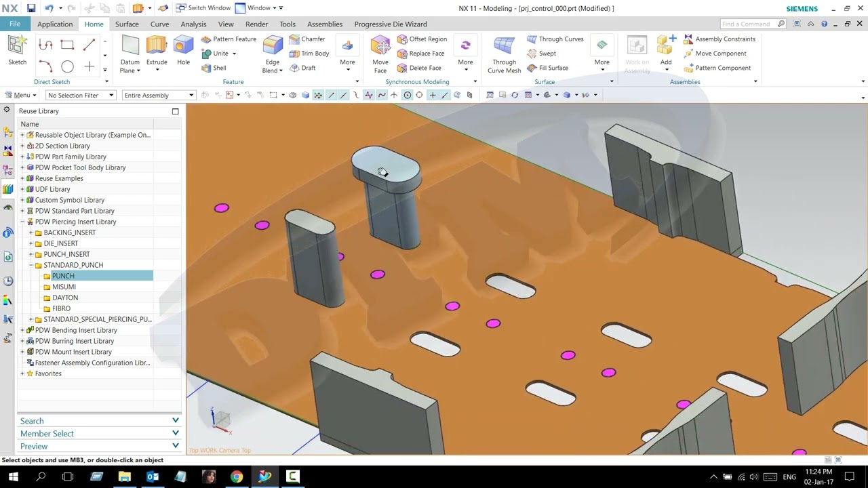
Task: Open the File menu
Action: click(x=15, y=24)
